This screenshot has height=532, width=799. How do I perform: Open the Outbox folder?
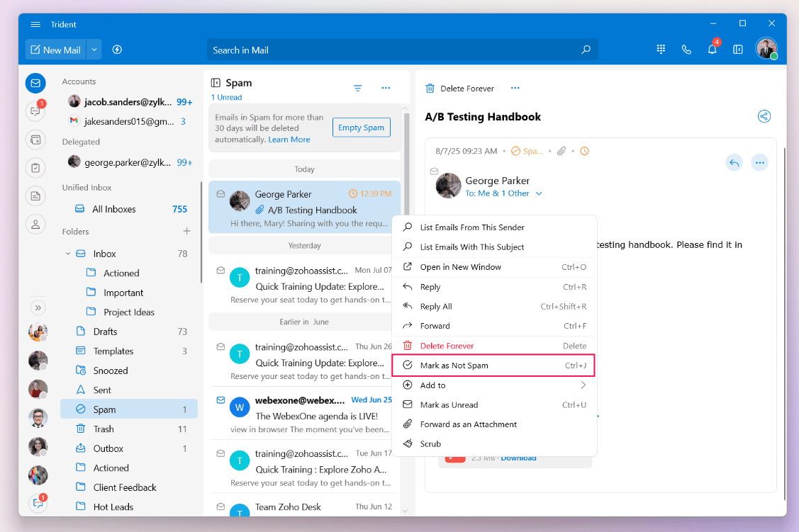(129, 448)
